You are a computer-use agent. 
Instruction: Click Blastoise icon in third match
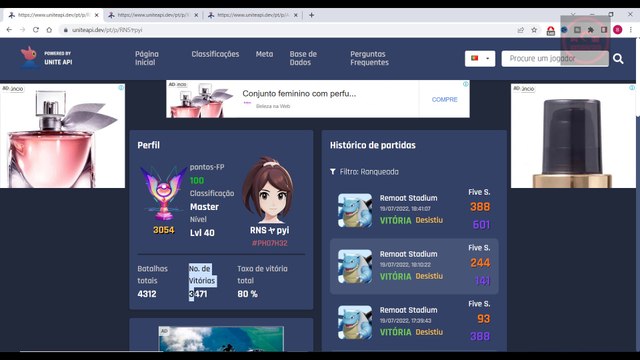pos(355,322)
